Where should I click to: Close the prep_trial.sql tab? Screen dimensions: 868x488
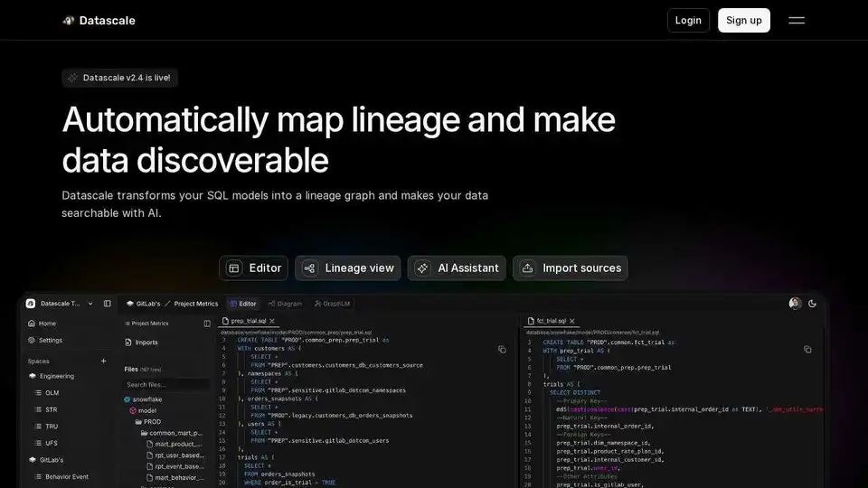pos(272,321)
